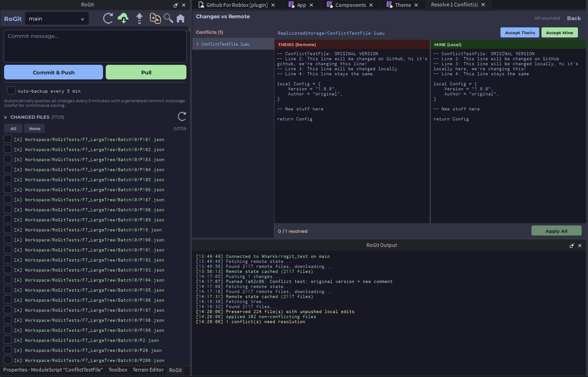Tick the checkbox for P190.json

tap(8, 240)
